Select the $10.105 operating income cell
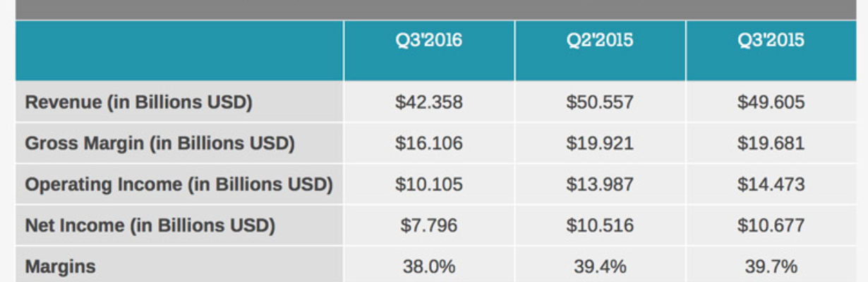This screenshot has height=282, width=868. [x=429, y=184]
